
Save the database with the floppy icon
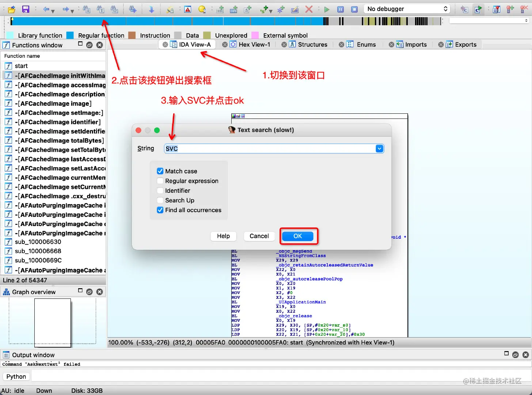pos(26,9)
